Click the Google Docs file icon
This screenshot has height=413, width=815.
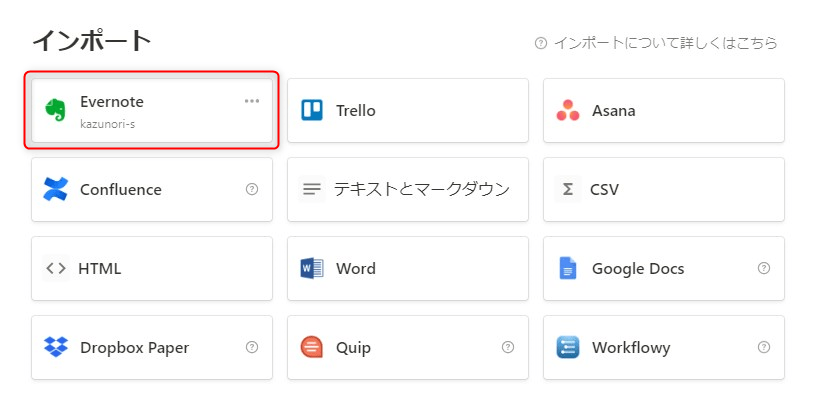click(568, 268)
